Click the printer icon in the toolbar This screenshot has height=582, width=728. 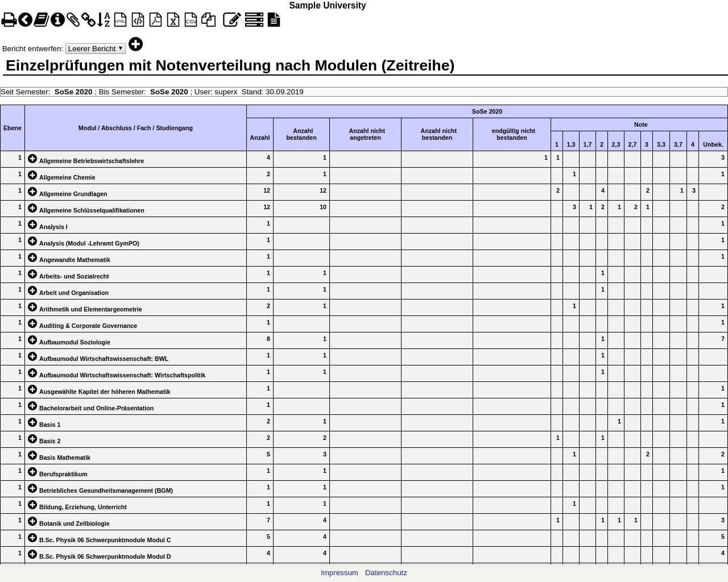[x=9, y=20]
